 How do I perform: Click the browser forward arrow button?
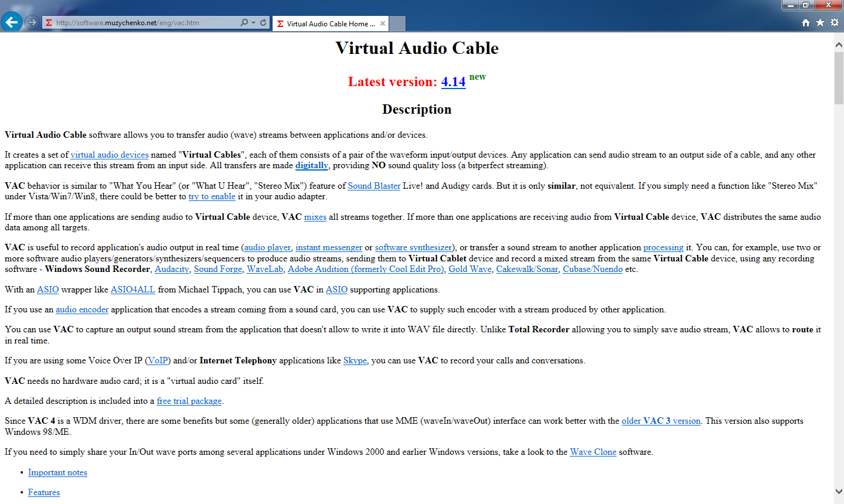[32, 22]
